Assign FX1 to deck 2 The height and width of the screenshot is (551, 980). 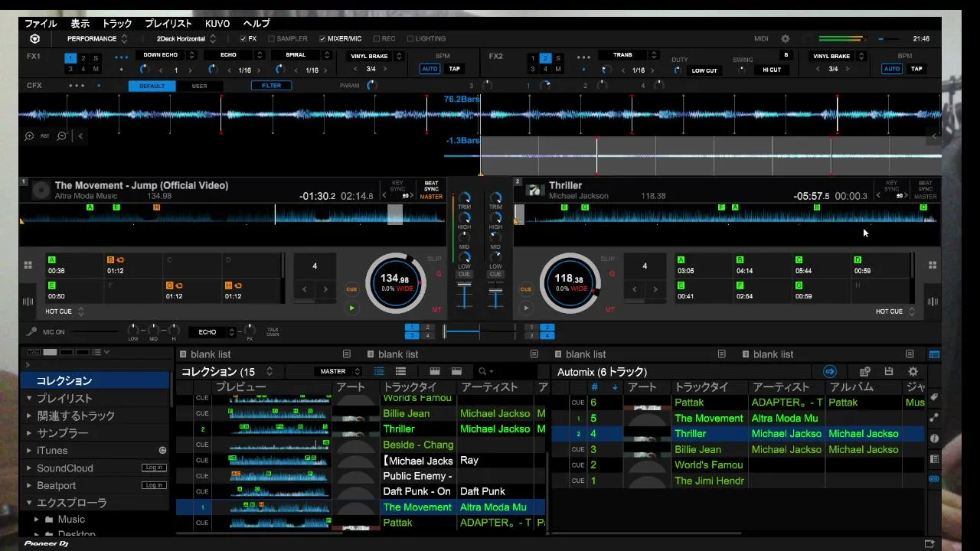(83, 58)
